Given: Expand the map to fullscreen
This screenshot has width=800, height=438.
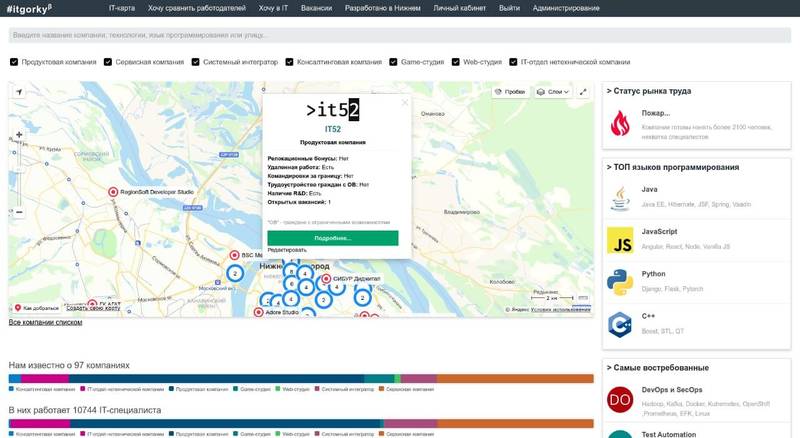Looking at the screenshot, I should tap(583, 92).
